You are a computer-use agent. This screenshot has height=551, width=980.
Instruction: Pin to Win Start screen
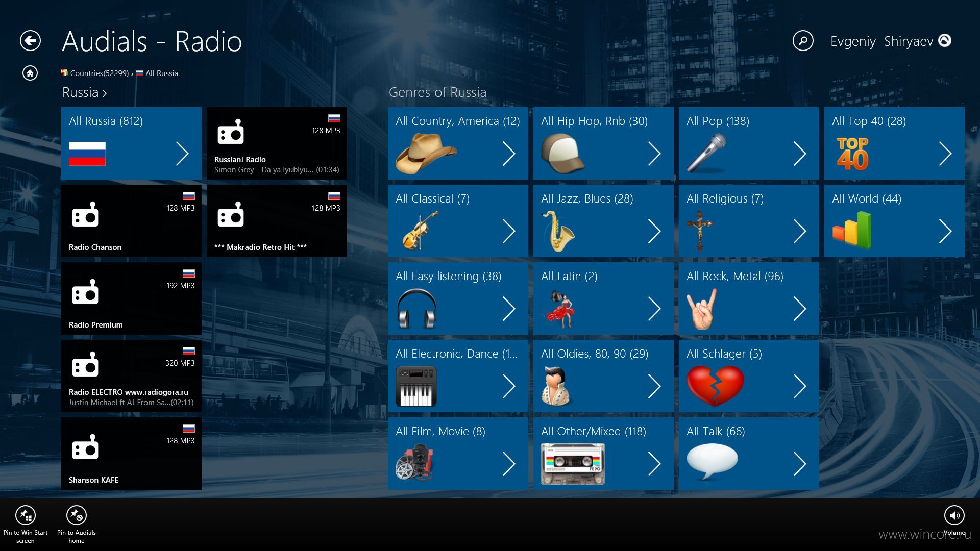click(x=25, y=524)
